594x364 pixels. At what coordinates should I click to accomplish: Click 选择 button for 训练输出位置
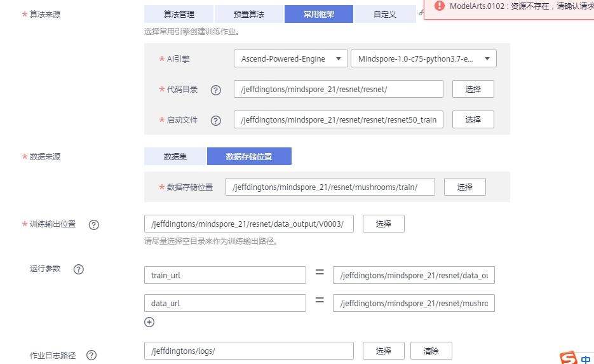(x=384, y=224)
